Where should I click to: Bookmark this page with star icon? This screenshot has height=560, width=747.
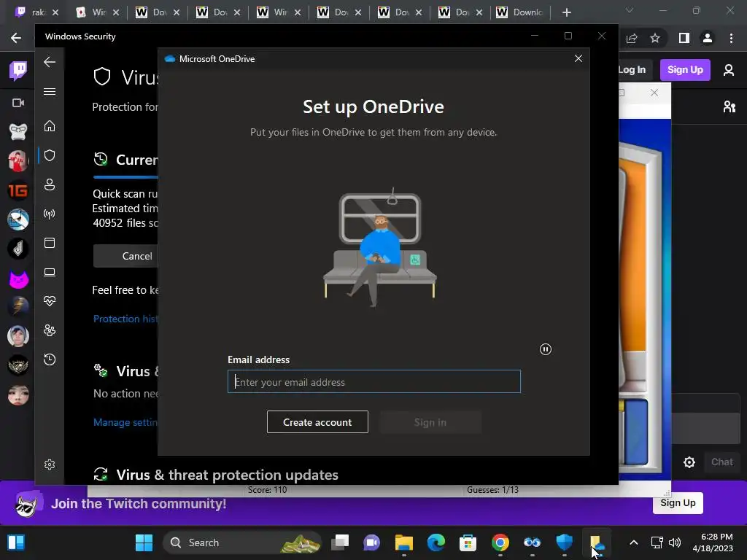[x=655, y=38]
